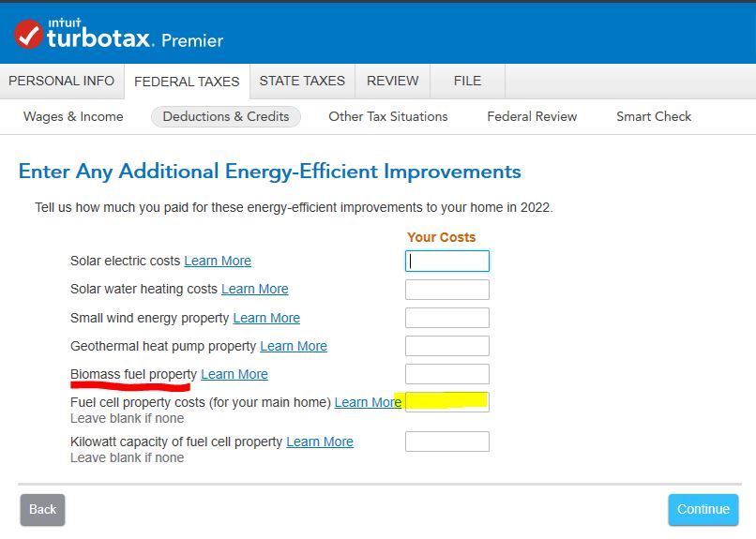The height and width of the screenshot is (539, 756).
Task: Click the 'Geothermal heat pump property' label
Action: point(163,346)
